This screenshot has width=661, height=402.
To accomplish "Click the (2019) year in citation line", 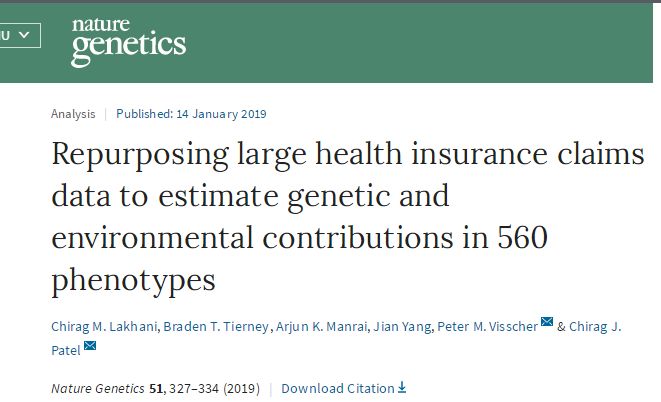I will (241, 388).
